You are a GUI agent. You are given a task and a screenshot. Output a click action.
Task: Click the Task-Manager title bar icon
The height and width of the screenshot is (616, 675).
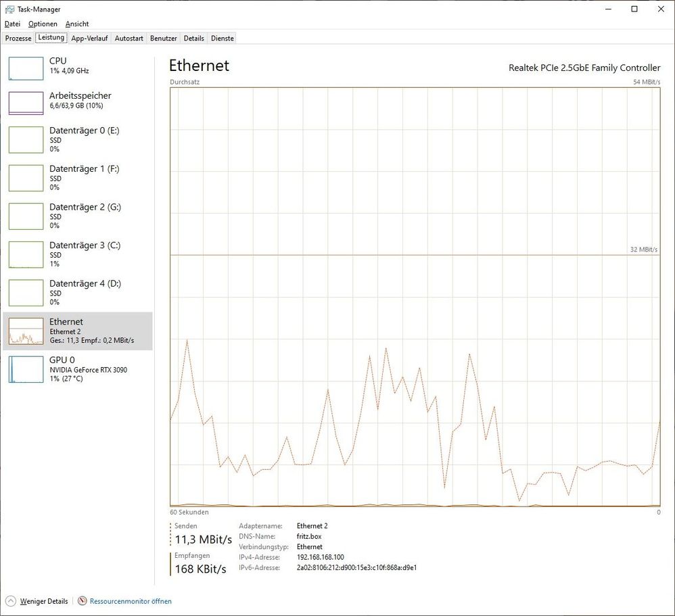coord(9,9)
